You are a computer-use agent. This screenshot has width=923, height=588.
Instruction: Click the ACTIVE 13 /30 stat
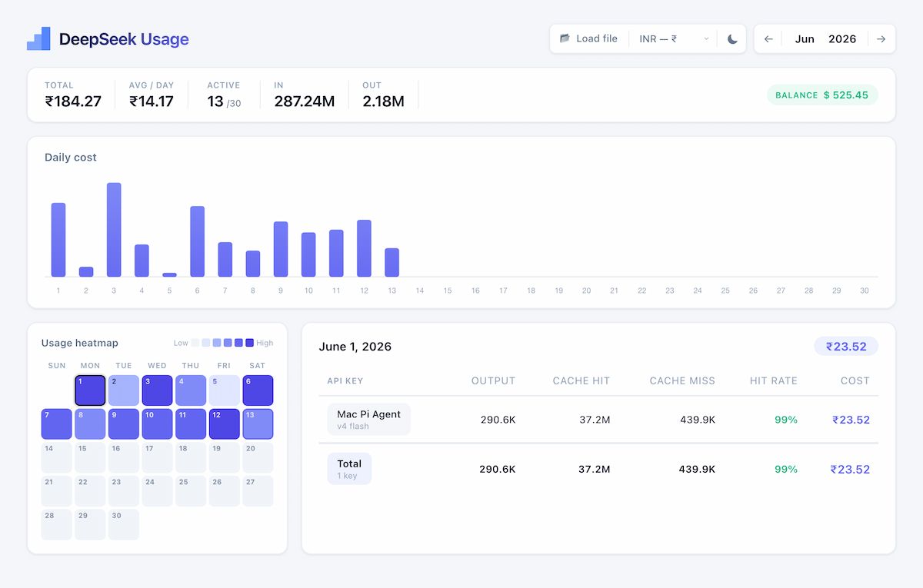224,95
